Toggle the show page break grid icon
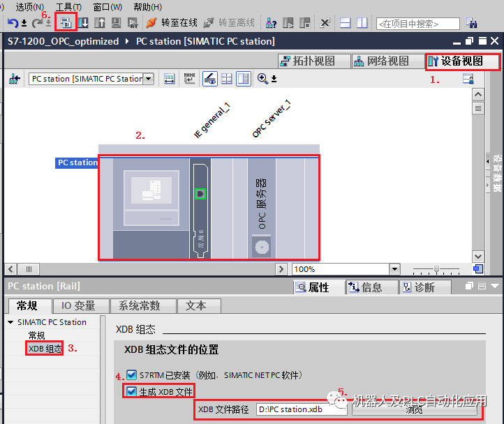Viewport: 504px width, 424px height. tap(227, 79)
